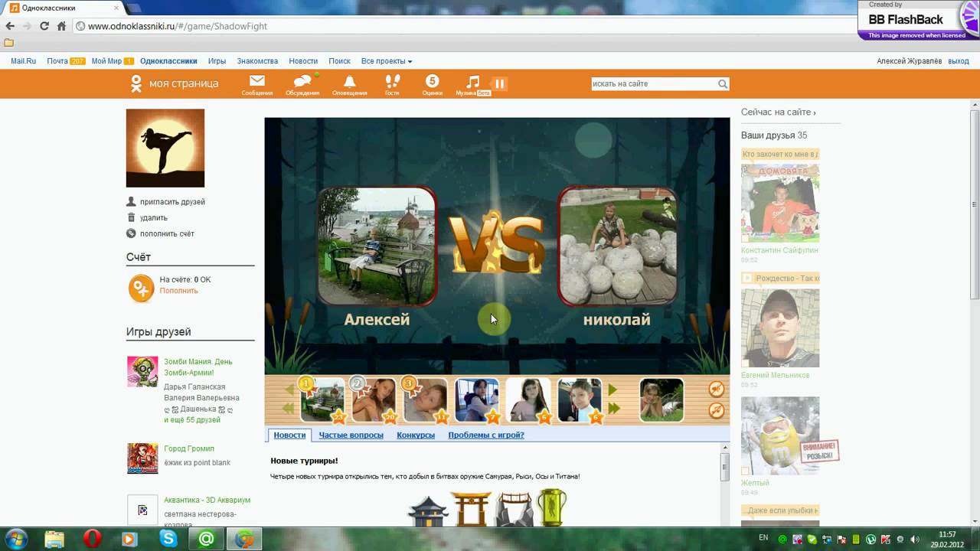Click пополнить счёт link

click(167, 234)
